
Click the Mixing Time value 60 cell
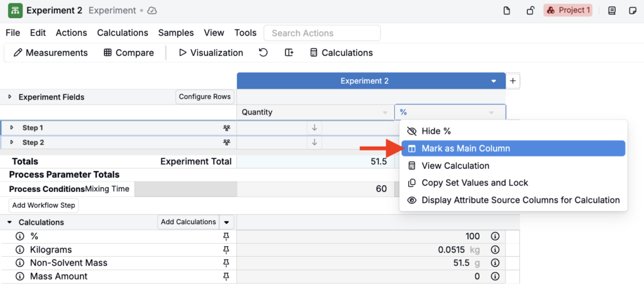[316, 189]
